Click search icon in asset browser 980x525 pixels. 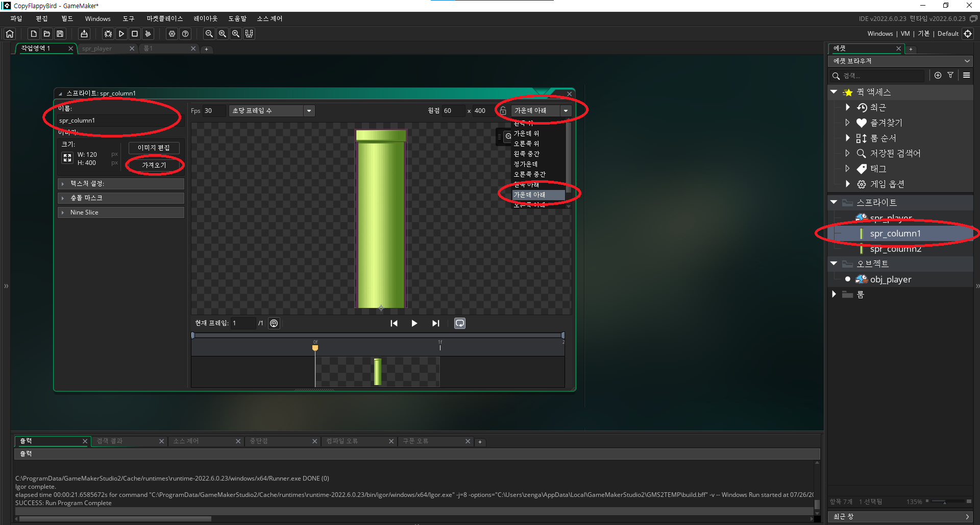[836, 76]
